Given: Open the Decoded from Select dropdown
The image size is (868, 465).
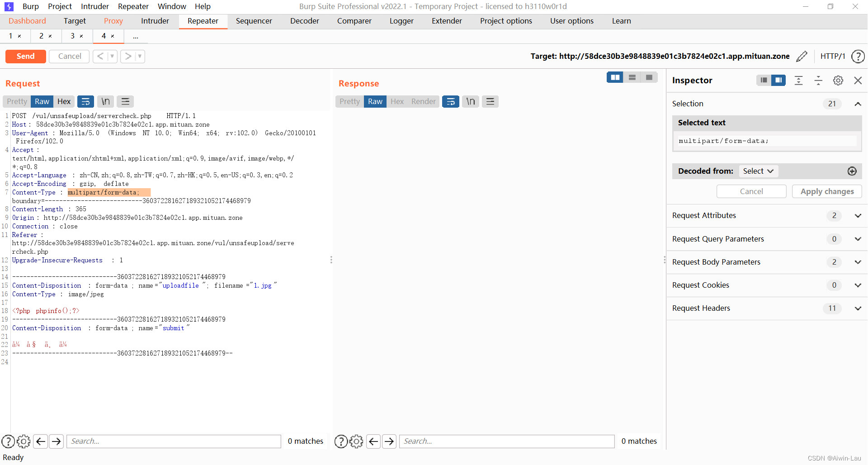Looking at the screenshot, I should click(758, 171).
